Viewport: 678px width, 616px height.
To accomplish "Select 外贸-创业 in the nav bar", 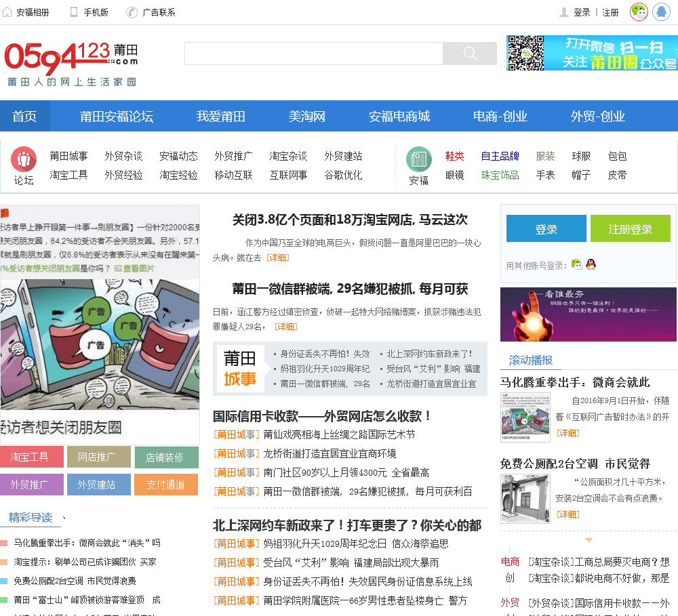I will 597,116.
